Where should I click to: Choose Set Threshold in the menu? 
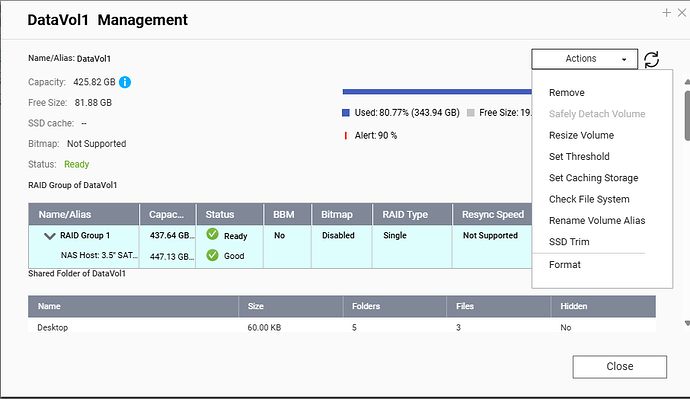coord(579,157)
